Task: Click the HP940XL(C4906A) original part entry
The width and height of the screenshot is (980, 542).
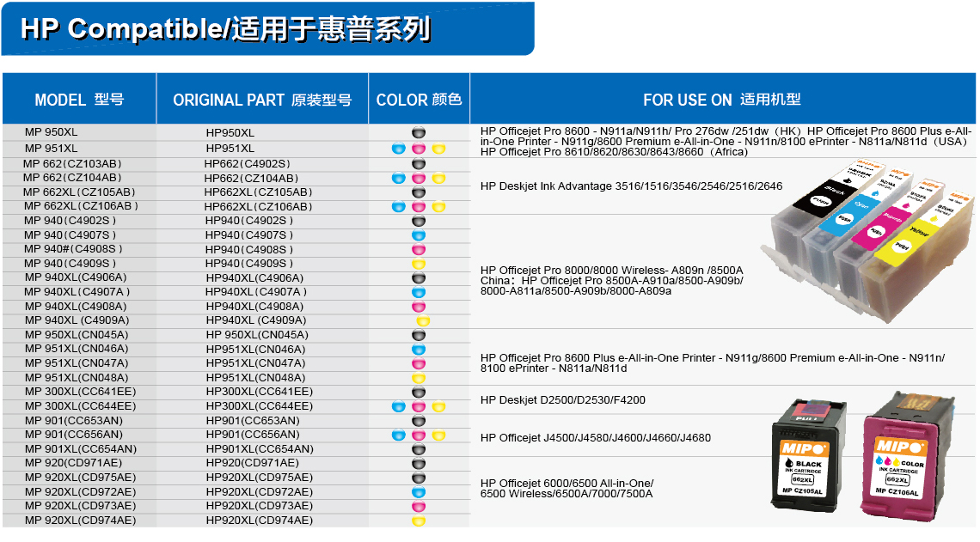Action: point(254,278)
